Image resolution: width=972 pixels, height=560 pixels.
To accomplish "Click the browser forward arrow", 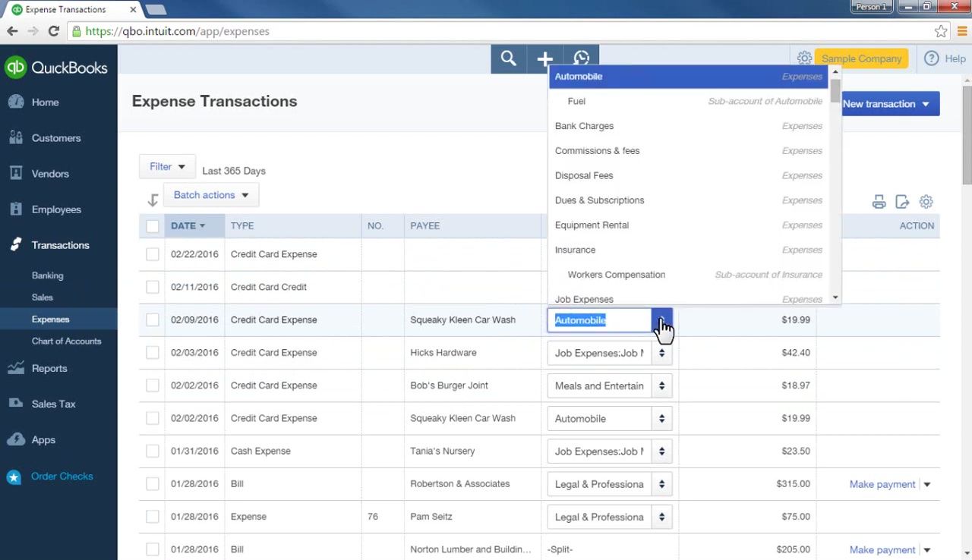I will 33,31.
